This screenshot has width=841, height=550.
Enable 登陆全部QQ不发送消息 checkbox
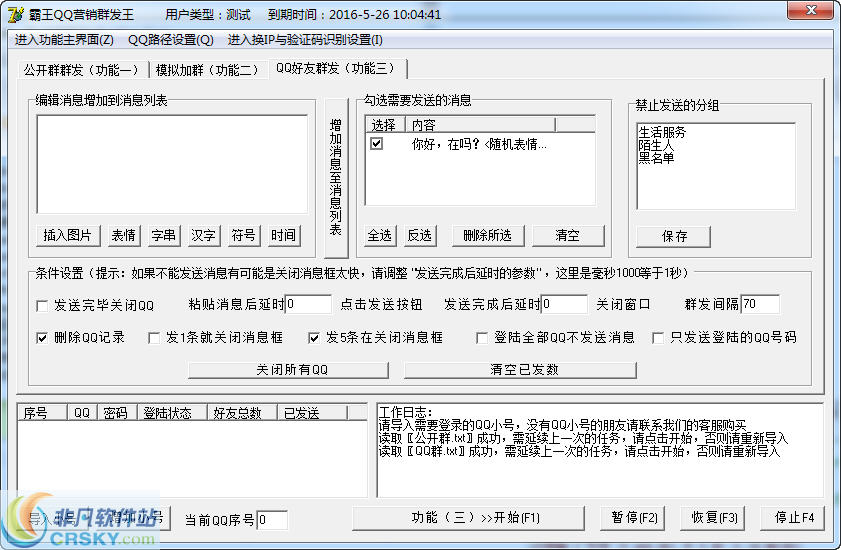482,338
